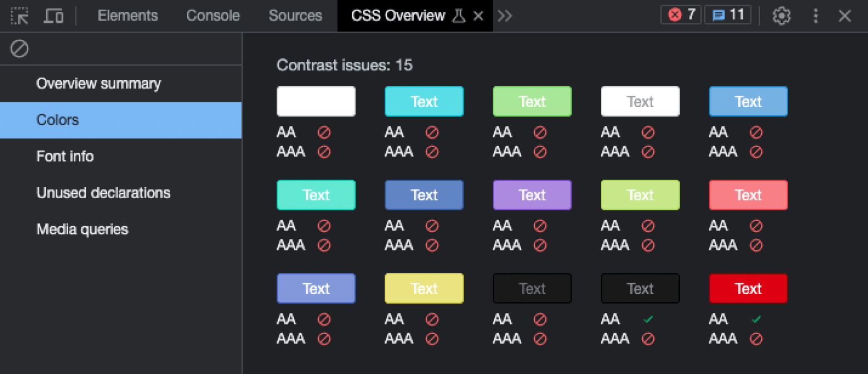Select Overview summary in sidebar

pos(98,83)
